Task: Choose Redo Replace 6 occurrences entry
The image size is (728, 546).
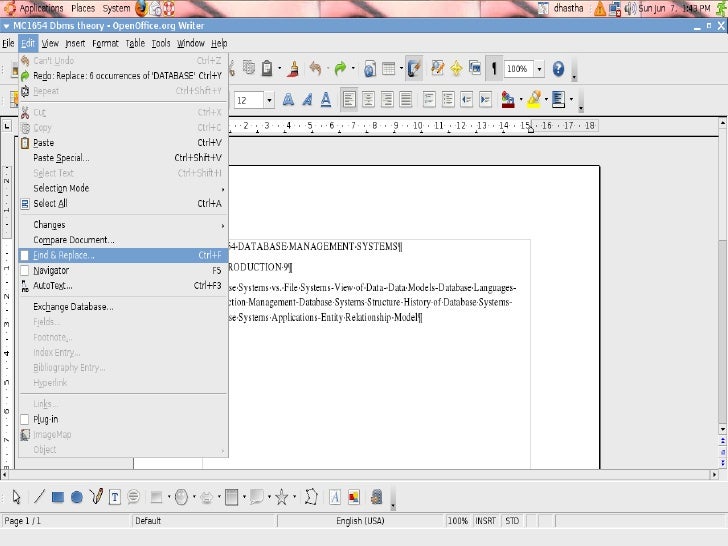Action: coord(123,76)
